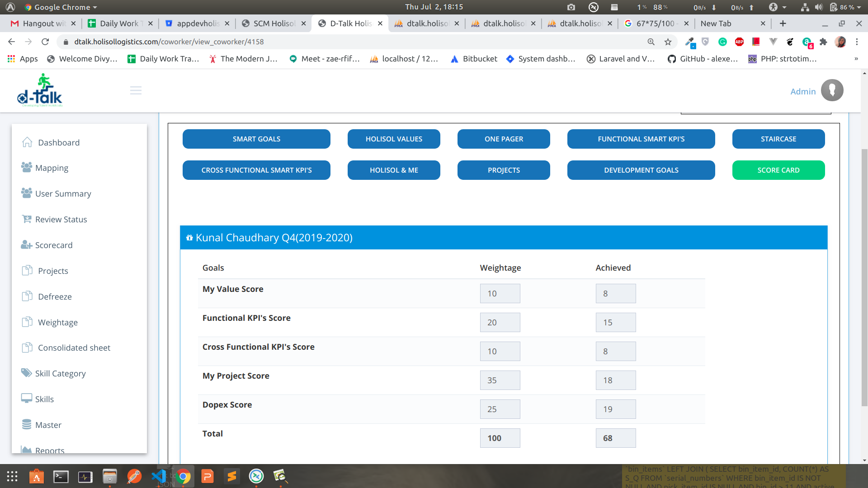
Task: Click the Scorecard icon in sidebar
Action: pos(26,245)
